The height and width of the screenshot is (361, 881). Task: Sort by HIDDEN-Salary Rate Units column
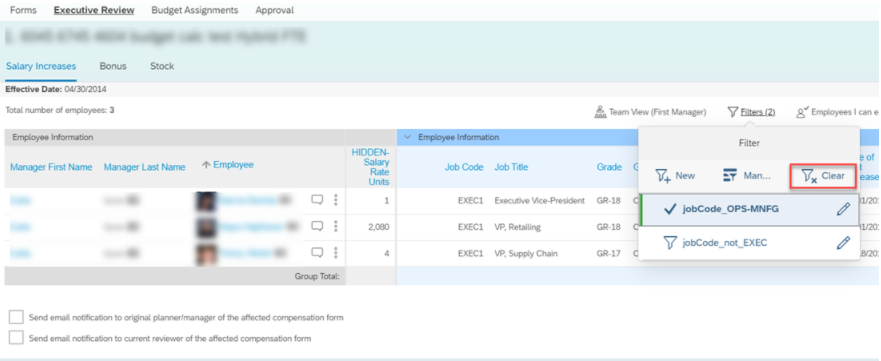(x=370, y=167)
